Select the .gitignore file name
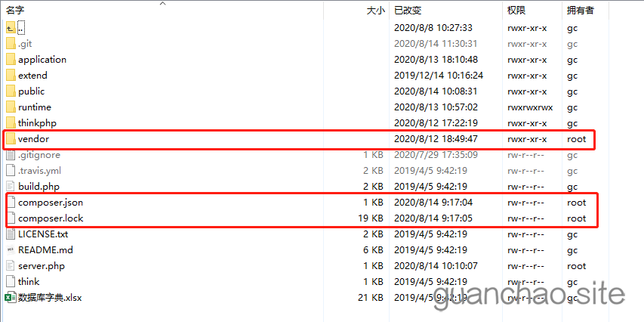The image size is (644, 322). (39, 155)
